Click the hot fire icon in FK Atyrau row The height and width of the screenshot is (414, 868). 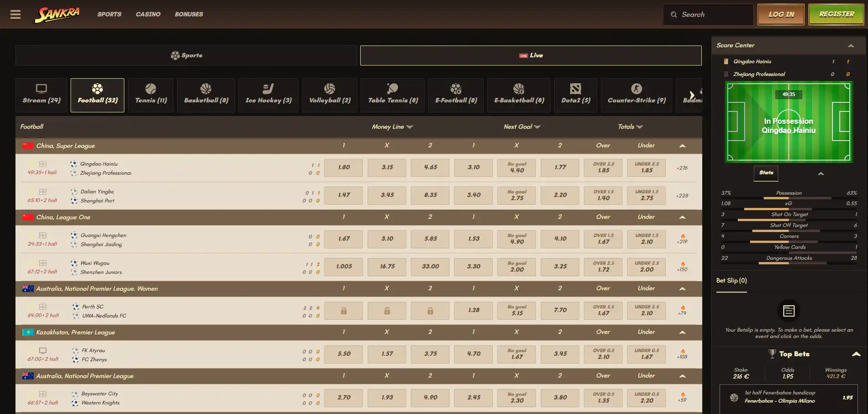pos(683,351)
